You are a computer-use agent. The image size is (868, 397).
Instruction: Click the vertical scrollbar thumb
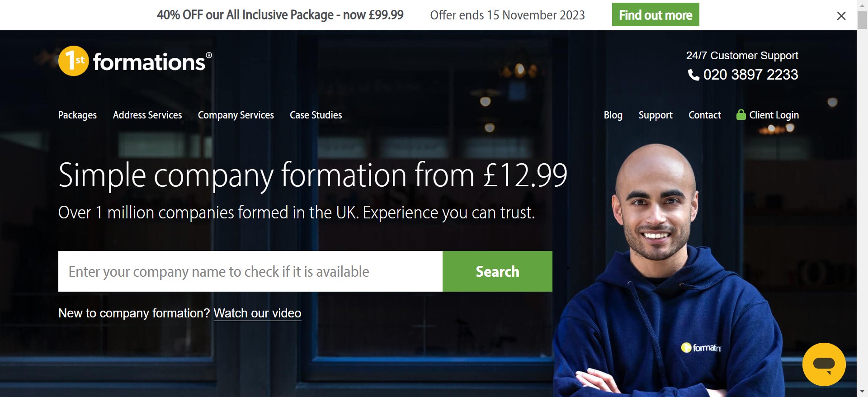click(862, 20)
